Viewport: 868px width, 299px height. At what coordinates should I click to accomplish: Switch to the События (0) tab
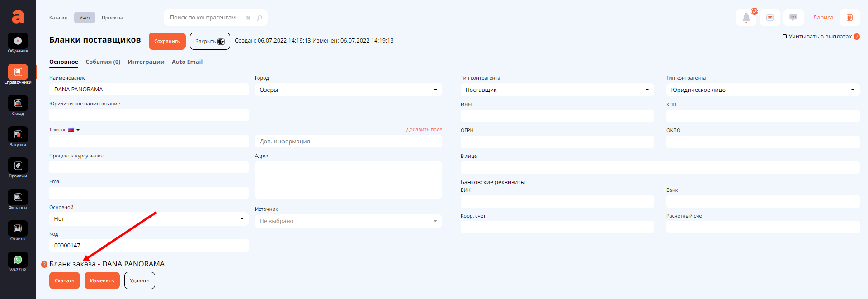point(103,62)
